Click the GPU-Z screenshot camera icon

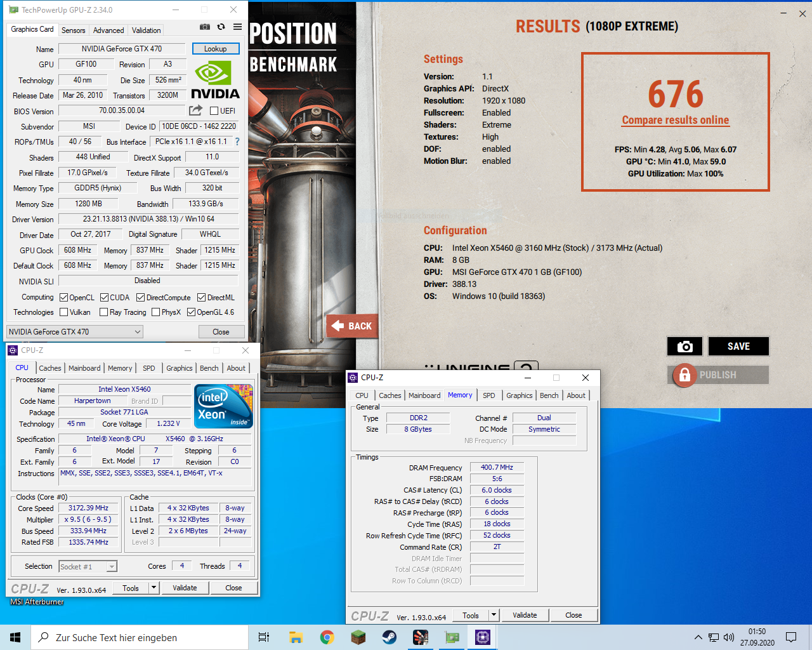point(205,27)
